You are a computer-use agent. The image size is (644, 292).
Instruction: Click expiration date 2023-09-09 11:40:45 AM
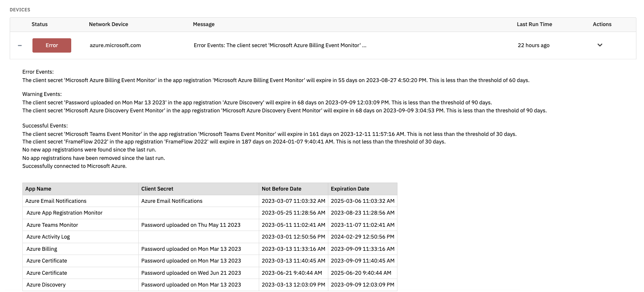[362, 261]
